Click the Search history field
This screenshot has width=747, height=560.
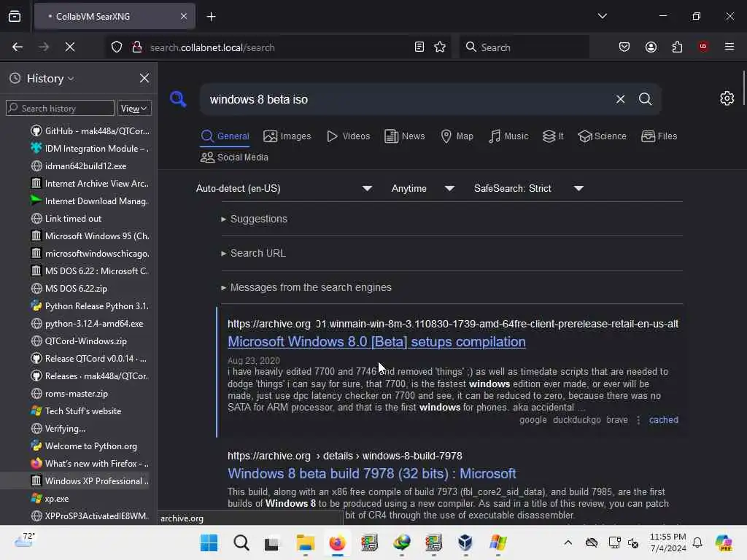tap(60, 108)
